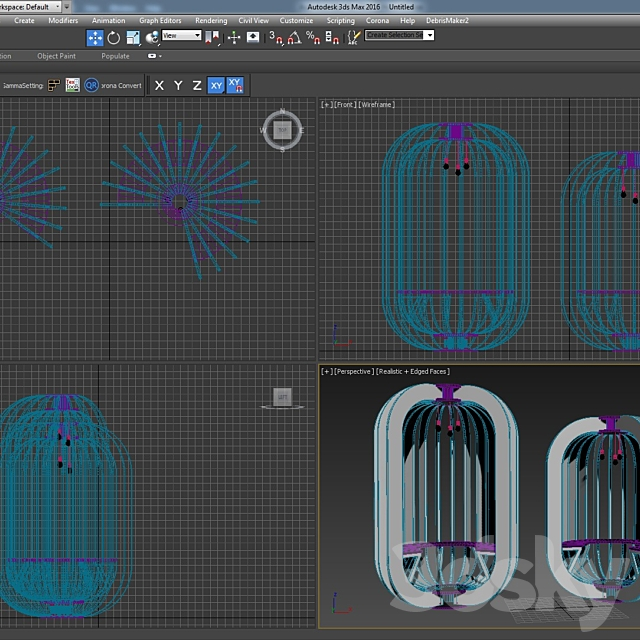Open the [Front] view label menu
The height and width of the screenshot is (640, 640).
pos(345,104)
